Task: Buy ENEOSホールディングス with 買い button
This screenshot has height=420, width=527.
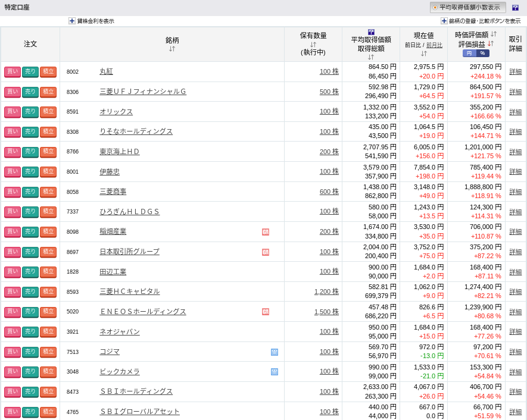Action: tap(13, 312)
